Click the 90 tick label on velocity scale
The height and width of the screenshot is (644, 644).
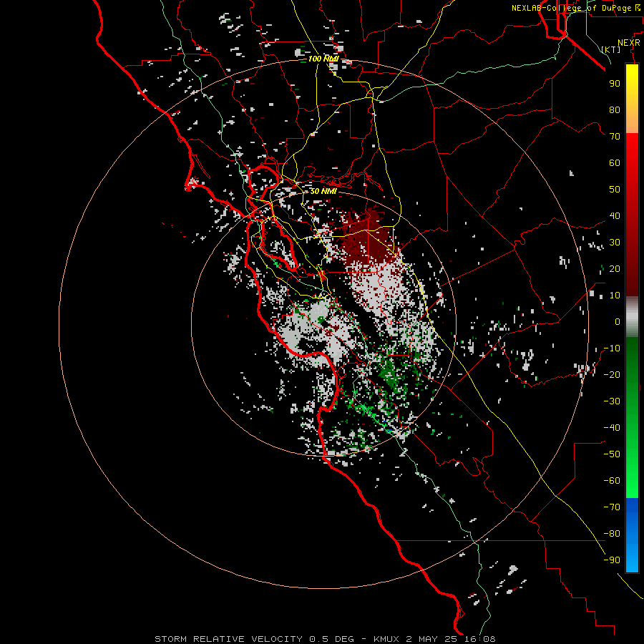pyautogui.click(x=615, y=84)
